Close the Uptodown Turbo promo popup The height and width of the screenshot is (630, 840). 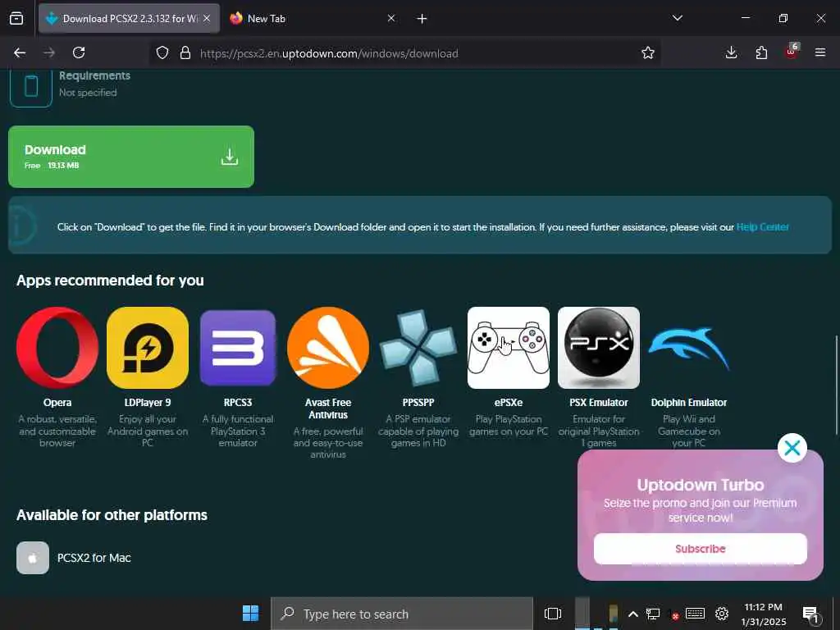792,448
